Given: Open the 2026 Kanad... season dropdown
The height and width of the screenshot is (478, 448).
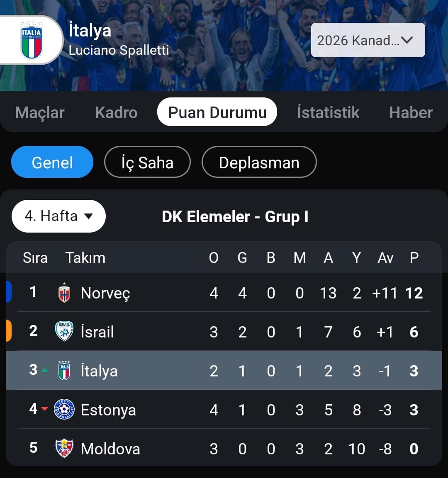Looking at the screenshot, I should [x=368, y=40].
